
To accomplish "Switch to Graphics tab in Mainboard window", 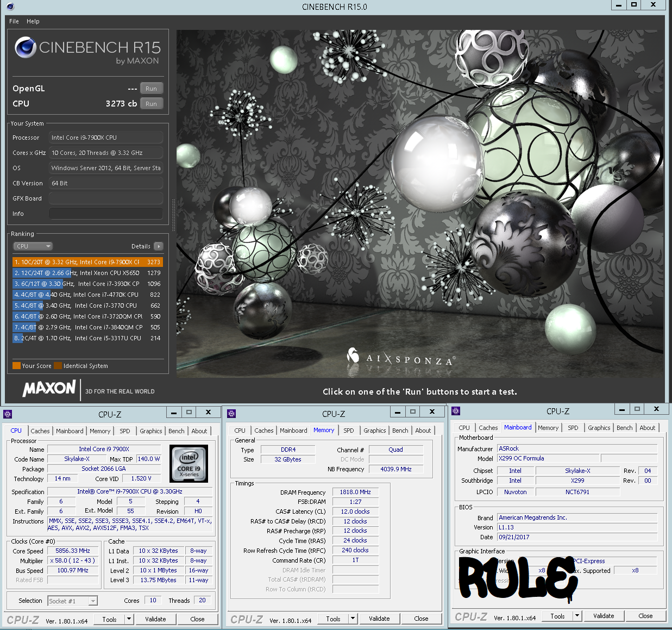I will (x=599, y=428).
